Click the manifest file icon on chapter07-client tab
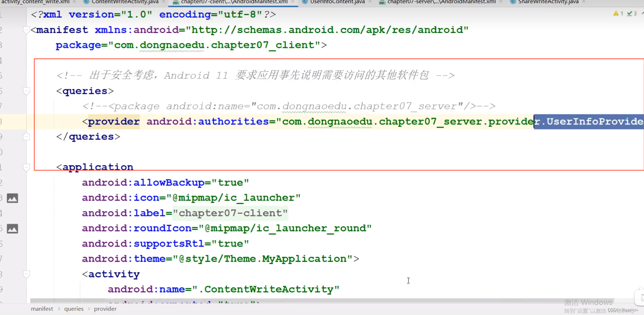This screenshot has height=315, width=644. 176,2
